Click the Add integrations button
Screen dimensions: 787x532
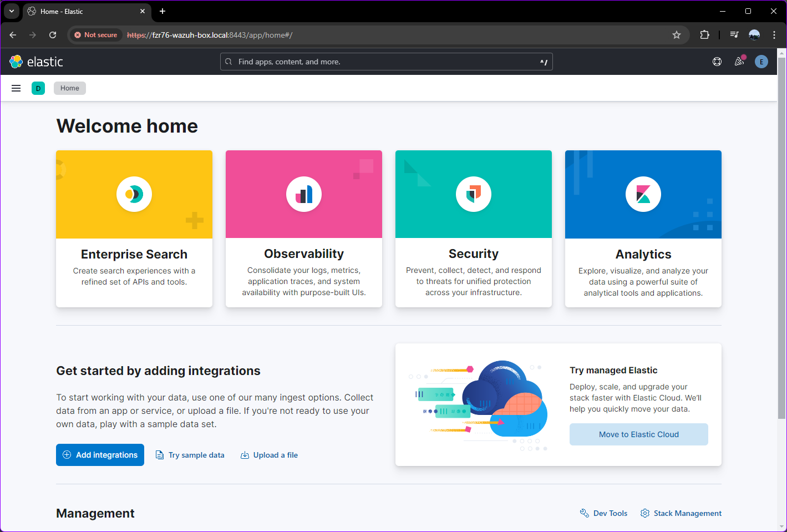(100, 455)
